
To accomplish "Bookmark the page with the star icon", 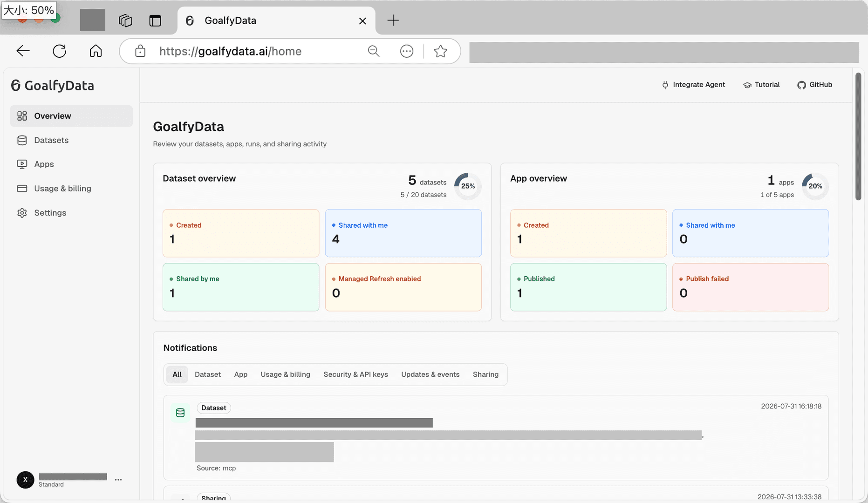I will [440, 51].
